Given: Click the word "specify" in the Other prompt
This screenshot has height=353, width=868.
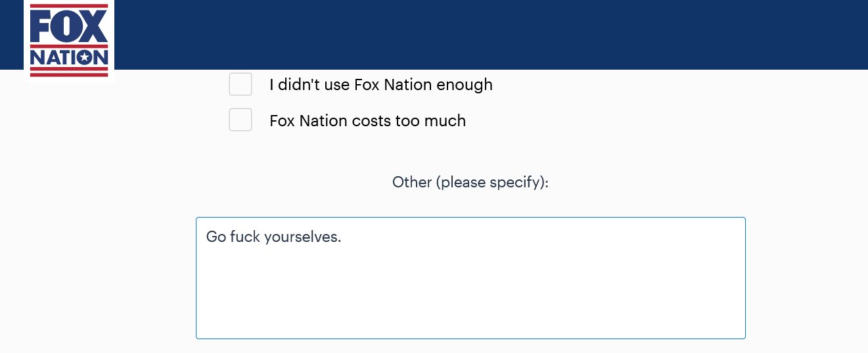Looking at the screenshot, I should 516,183.
